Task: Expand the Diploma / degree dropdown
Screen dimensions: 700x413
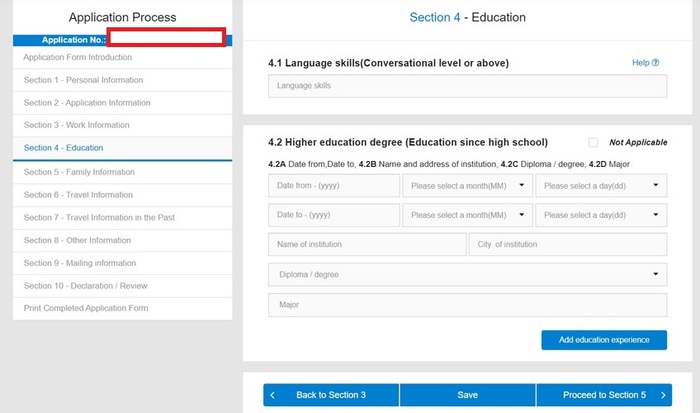Action: click(467, 274)
